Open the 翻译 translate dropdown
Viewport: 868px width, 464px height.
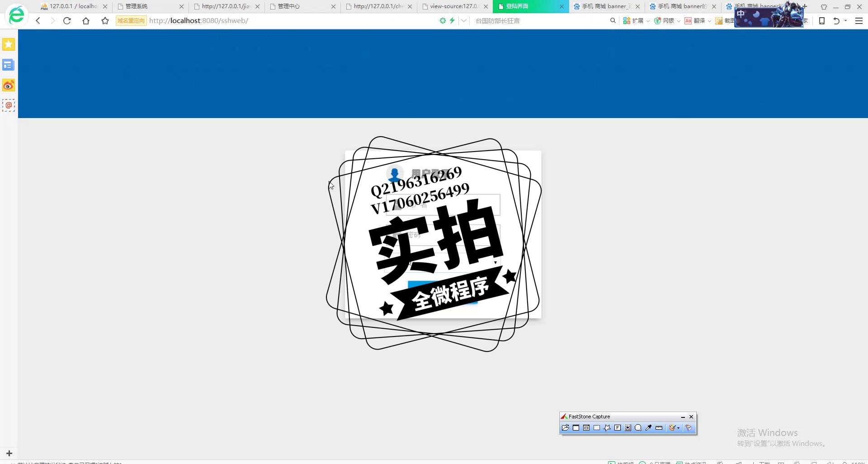click(698, 21)
